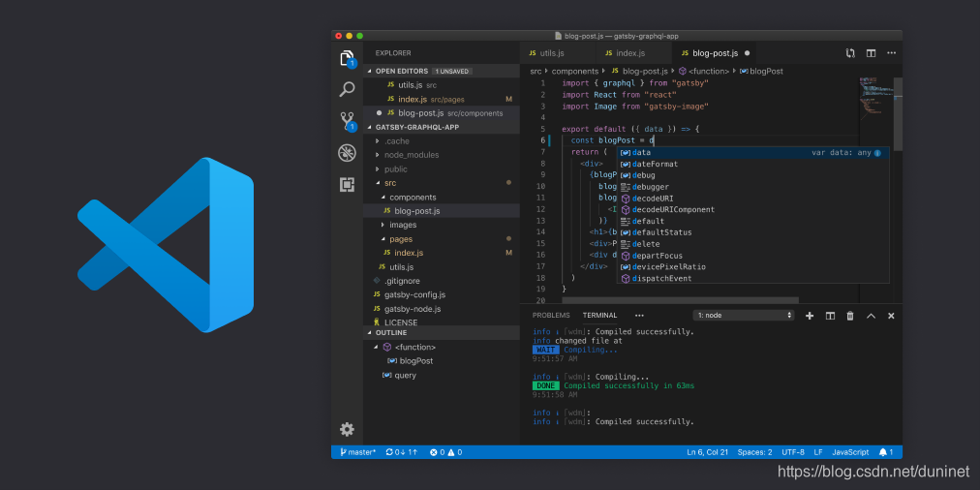980x490 pixels.
Task: Click the code minimap preview
Action: click(875, 98)
